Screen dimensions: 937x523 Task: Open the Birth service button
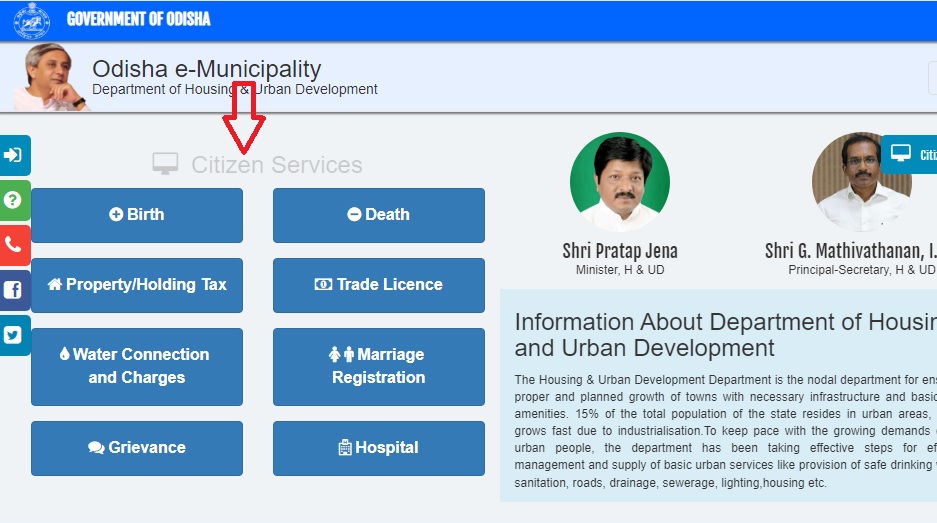[137, 215]
